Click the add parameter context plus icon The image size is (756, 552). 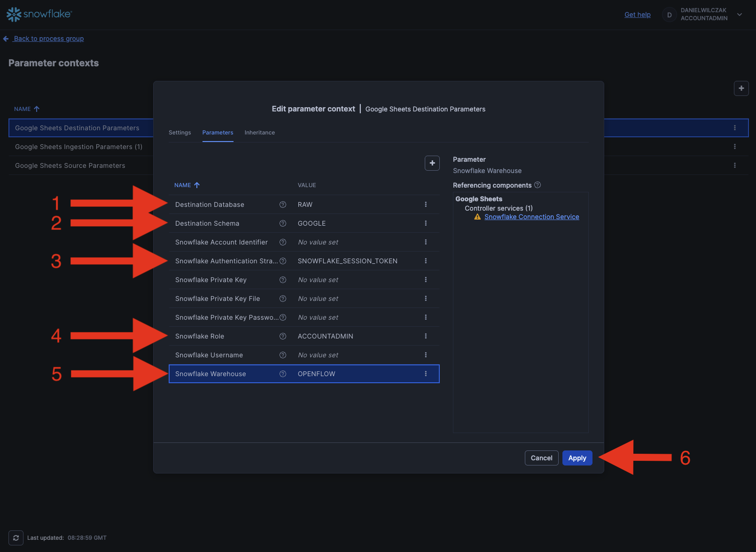coord(741,88)
